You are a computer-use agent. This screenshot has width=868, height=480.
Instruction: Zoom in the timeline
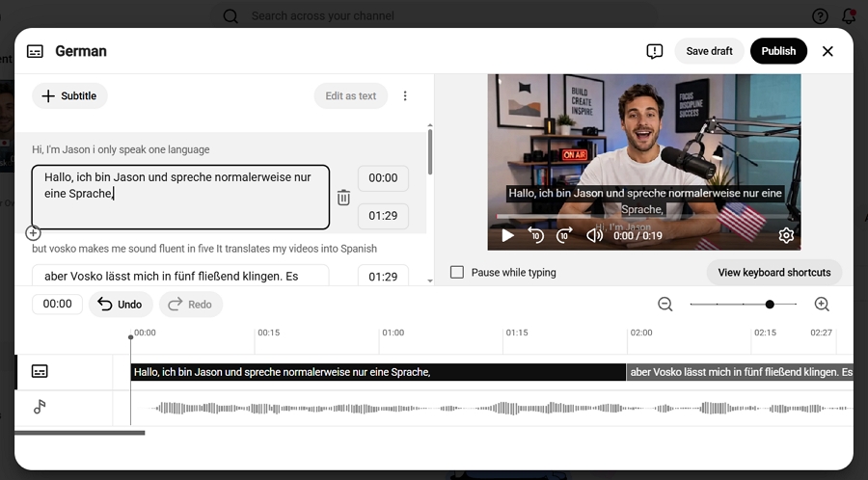(822, 305)
